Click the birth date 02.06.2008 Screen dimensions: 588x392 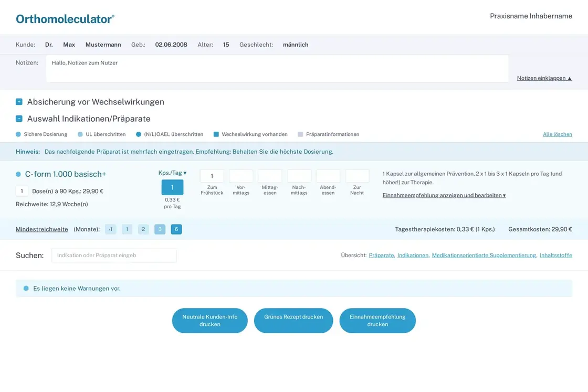[x=171, y=45]
